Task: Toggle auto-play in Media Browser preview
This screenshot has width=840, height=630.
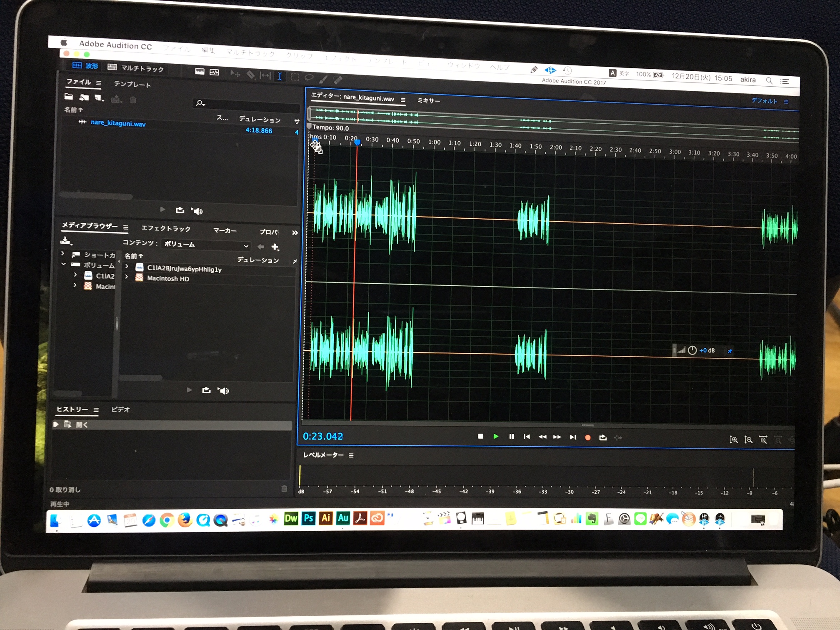Action: point(224,390)
